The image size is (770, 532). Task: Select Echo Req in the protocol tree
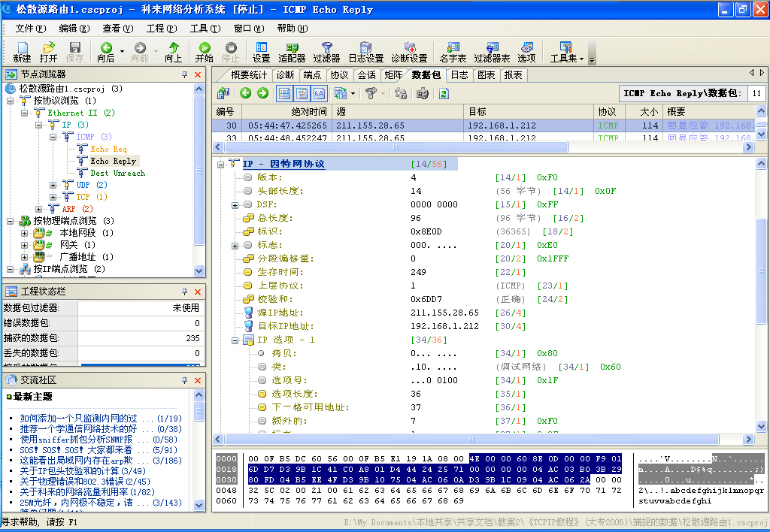[x=108, y=149]
